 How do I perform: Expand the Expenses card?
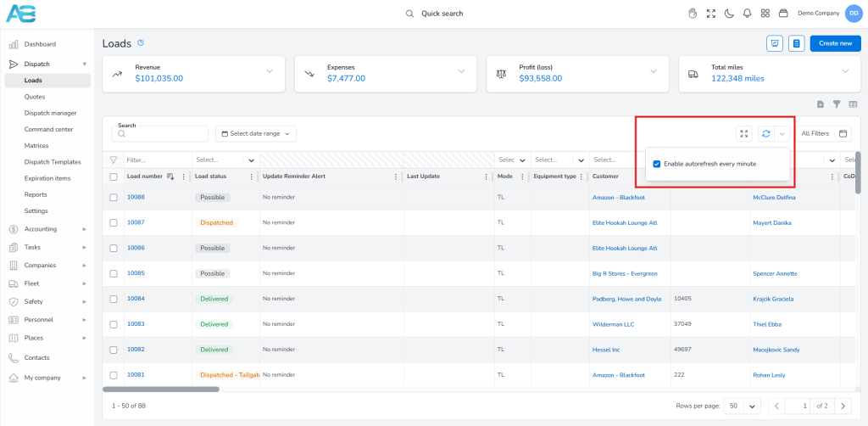[461, 71]
